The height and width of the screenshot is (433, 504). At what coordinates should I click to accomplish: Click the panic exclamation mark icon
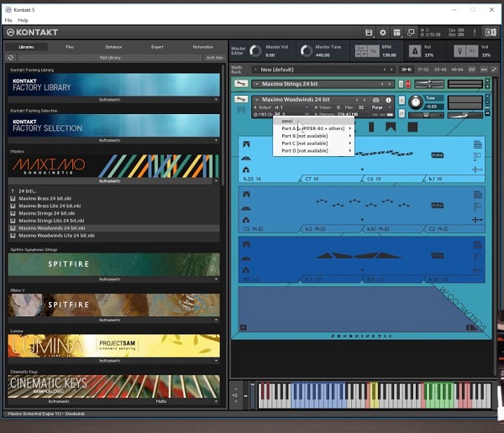[x=475, y=33]
